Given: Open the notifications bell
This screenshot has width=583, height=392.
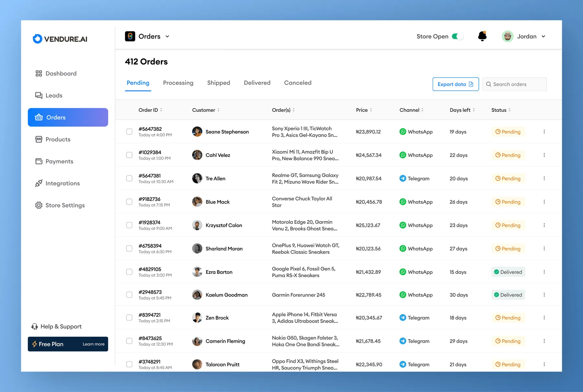Looking at the screenshot, I should pyautogui.click(x=482, y=36).
